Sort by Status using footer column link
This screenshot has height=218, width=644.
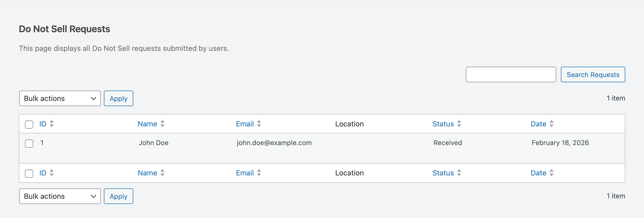point(443,173)
